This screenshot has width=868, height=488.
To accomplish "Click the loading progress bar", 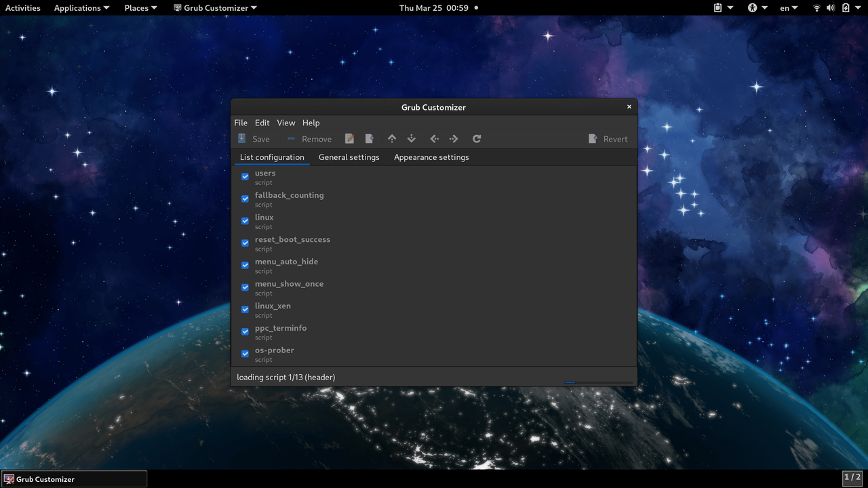I will click(x=598, y=382).
